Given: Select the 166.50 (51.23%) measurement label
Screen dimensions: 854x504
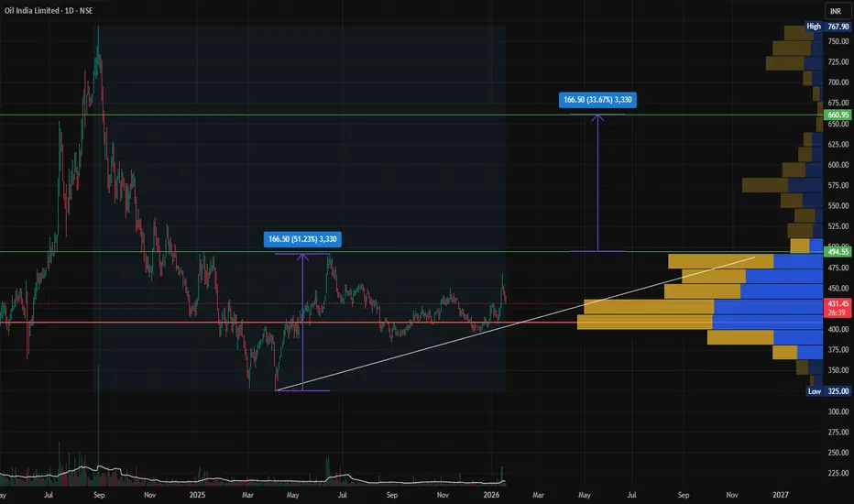Looking at the screenshot, I should pos(302,239).
